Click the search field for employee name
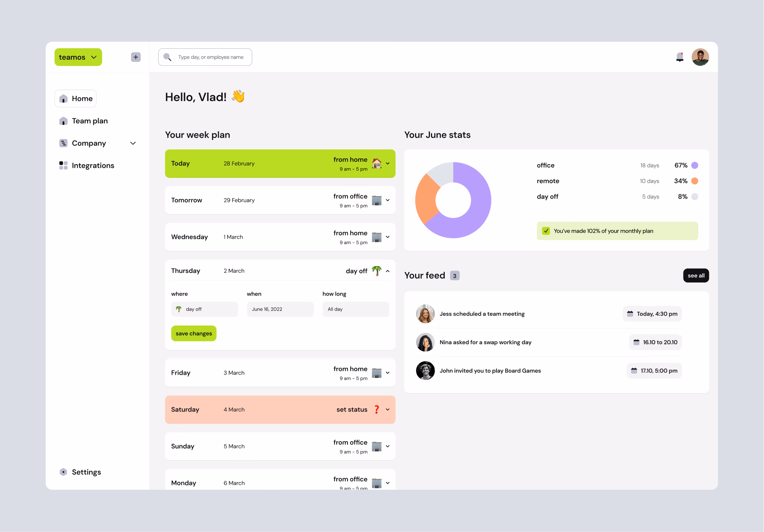This screenshot has height=532, width=764. pos(205,57)
